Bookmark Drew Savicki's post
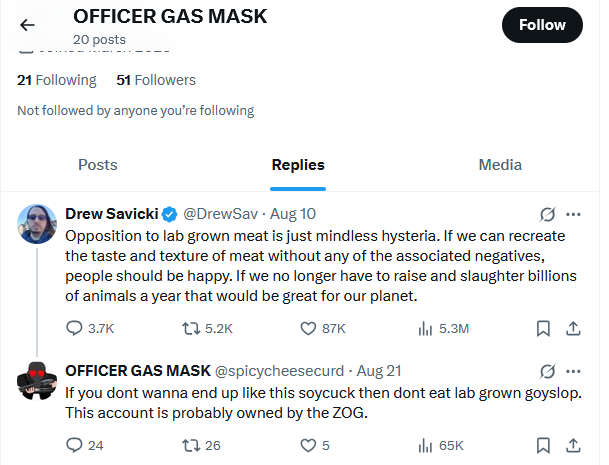The image size is (609, 465). (x=543, y=328)
